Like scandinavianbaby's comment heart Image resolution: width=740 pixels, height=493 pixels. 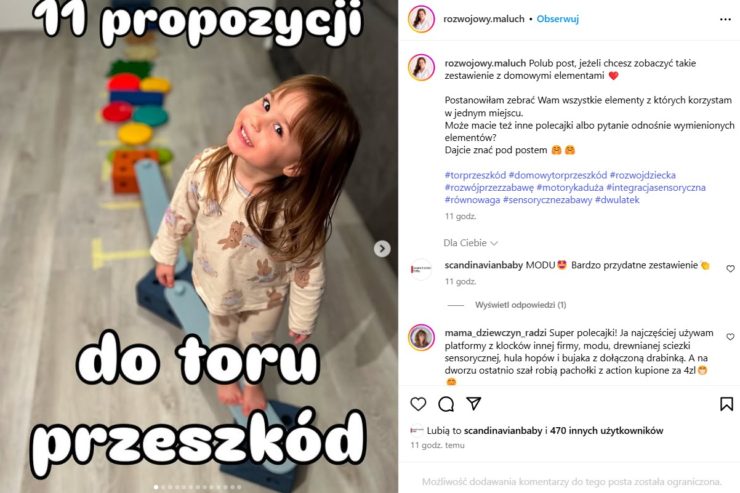point(730,268)
